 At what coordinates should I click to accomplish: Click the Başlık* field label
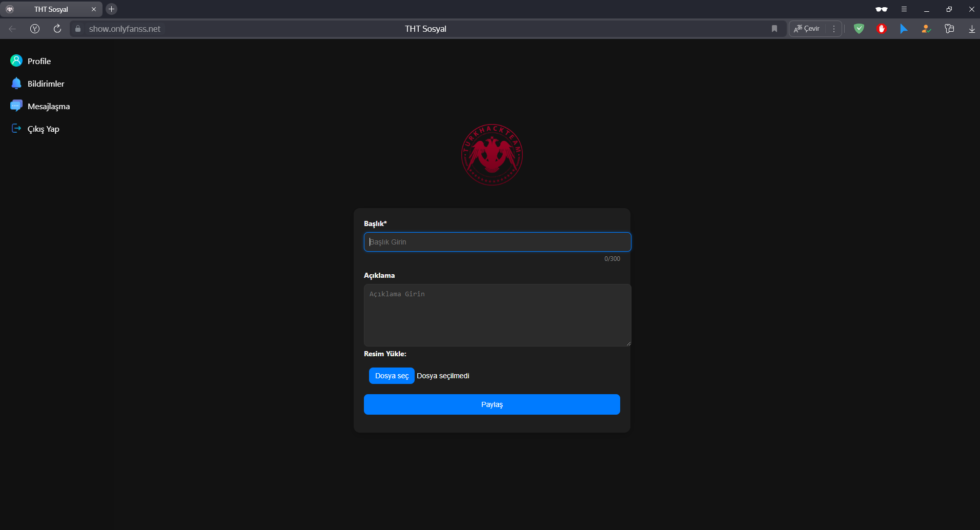[375, 223]
